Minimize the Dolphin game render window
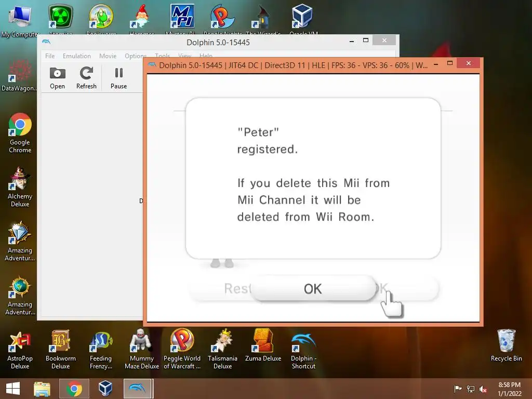Screen dimensions: 532x399 click(x=436, y=64)
